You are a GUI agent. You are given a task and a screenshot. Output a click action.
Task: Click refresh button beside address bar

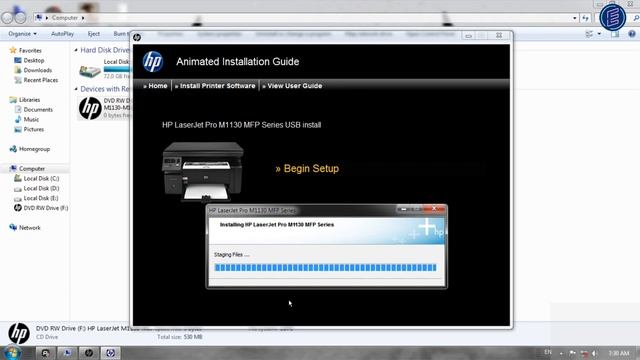(x=585, y=18)
